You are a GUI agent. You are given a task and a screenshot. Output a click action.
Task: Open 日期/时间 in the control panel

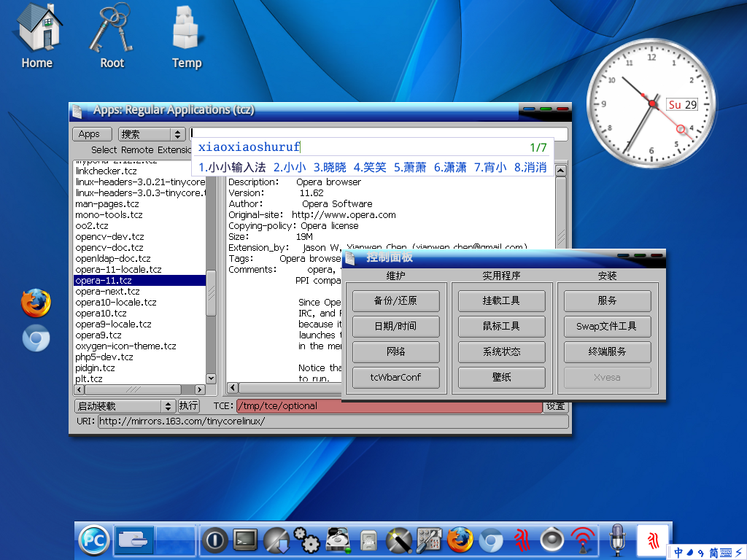point(395,326)
